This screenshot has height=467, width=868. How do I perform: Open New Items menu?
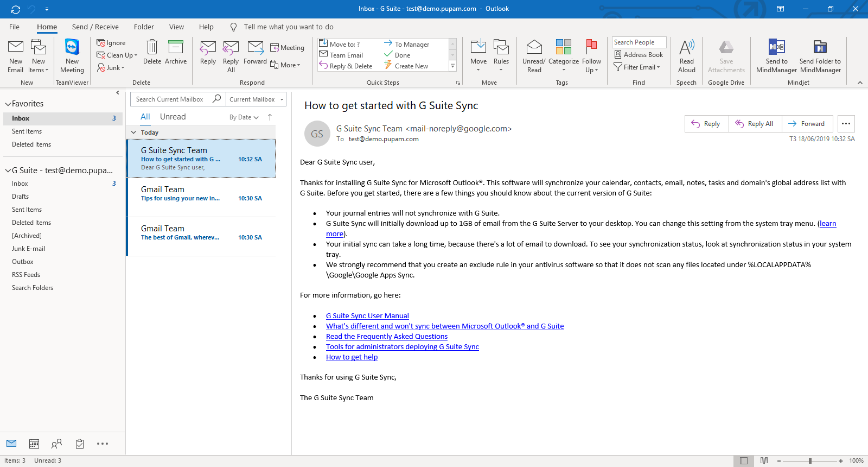point(39,56)
